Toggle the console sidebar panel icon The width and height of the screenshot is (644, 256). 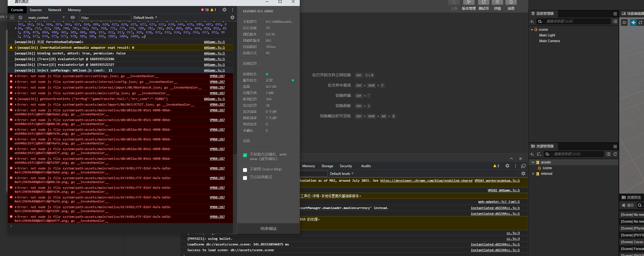tap(12, 17)
